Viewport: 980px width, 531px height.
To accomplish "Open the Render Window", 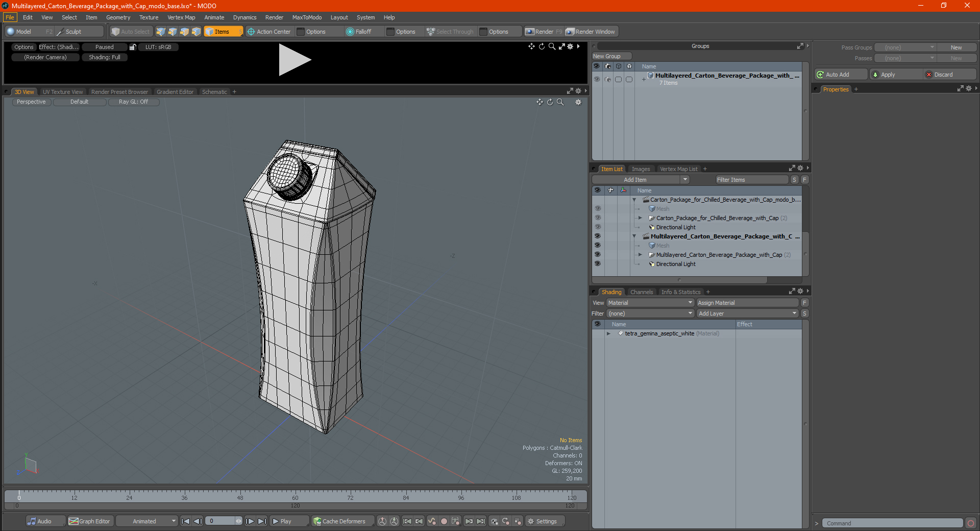I will 591,32.
